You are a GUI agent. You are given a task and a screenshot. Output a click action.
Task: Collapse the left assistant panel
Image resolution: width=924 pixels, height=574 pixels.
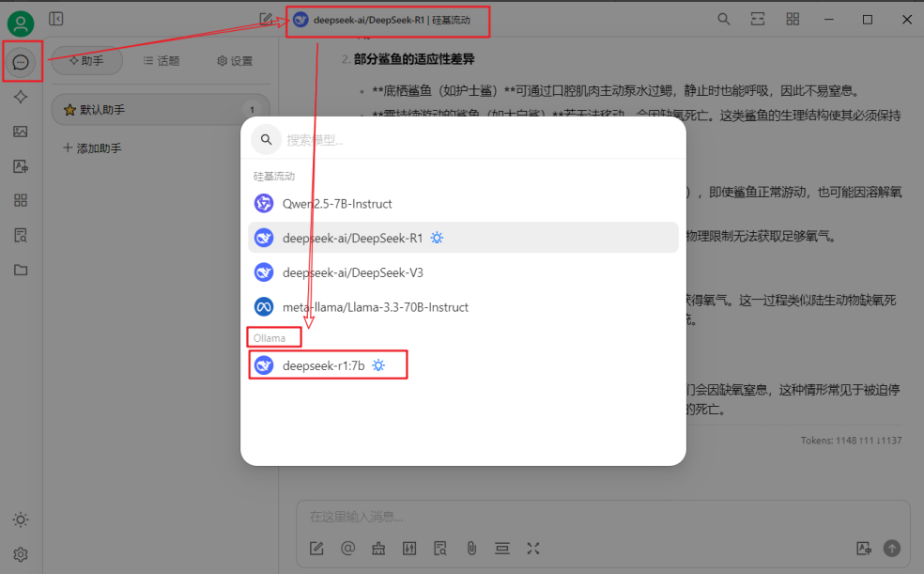[56, 19]
